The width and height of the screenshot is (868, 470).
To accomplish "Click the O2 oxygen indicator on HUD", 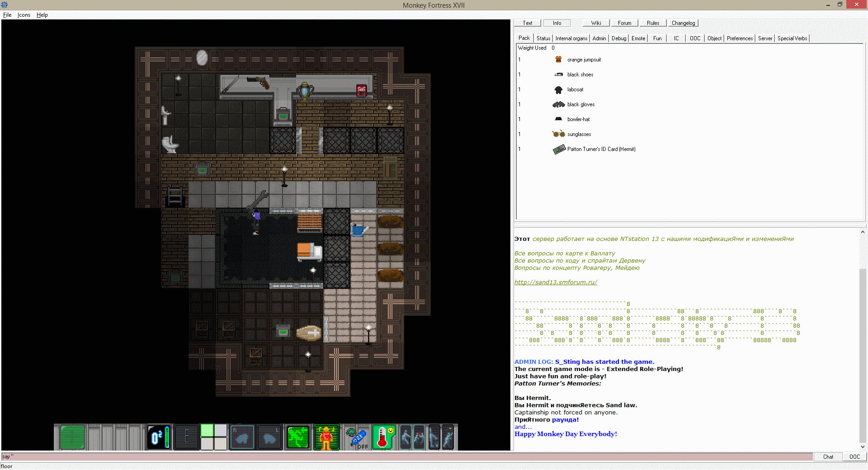I will coord(159,437).
